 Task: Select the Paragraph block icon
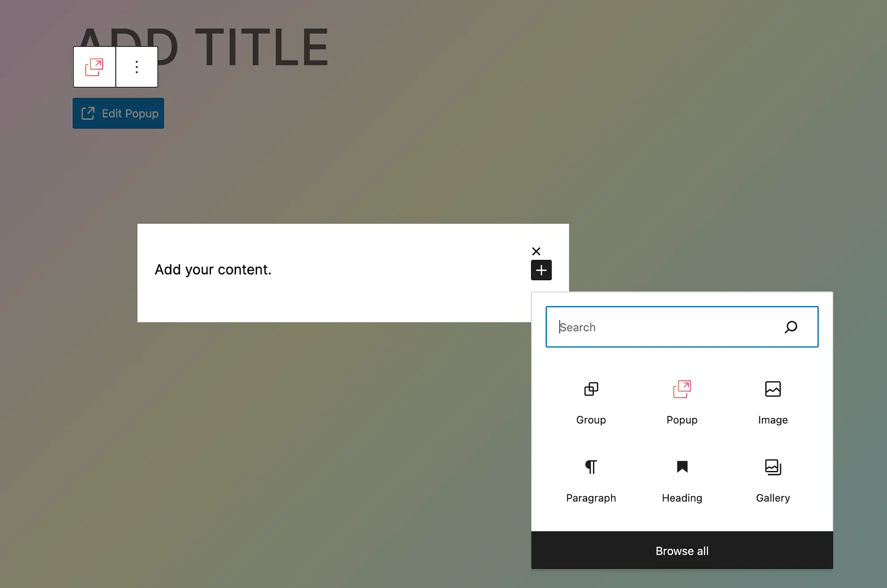point(590,466)
